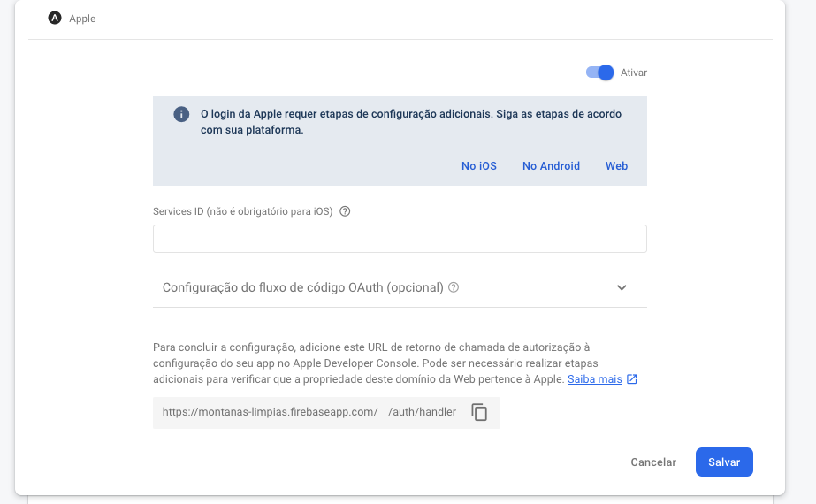
Task: Open the No iOS setup instructions
Action: coord(479,166)
